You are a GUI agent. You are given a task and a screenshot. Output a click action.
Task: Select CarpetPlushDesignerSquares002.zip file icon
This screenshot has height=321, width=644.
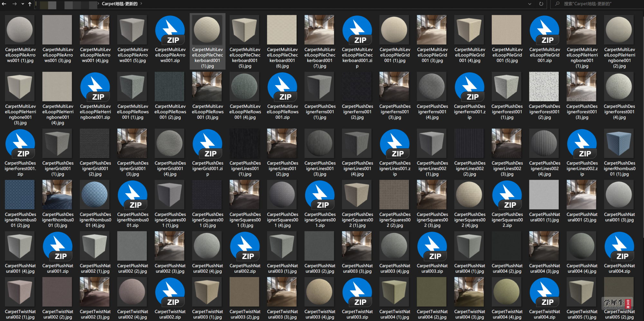coord(507,195)
